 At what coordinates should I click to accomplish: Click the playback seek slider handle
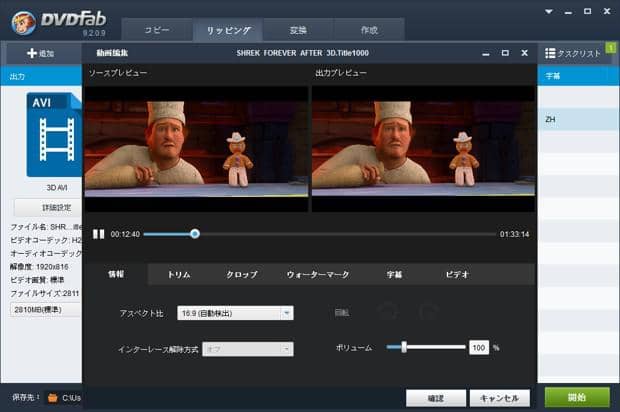click(x=195, y=234)
